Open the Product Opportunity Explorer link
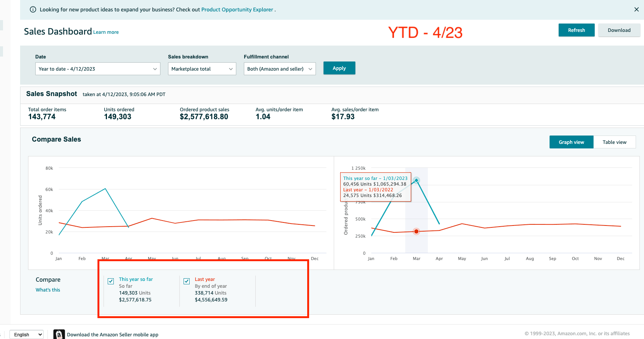Image resolution: width=644 pixels, height=339 pixels. tap(237, 9)
